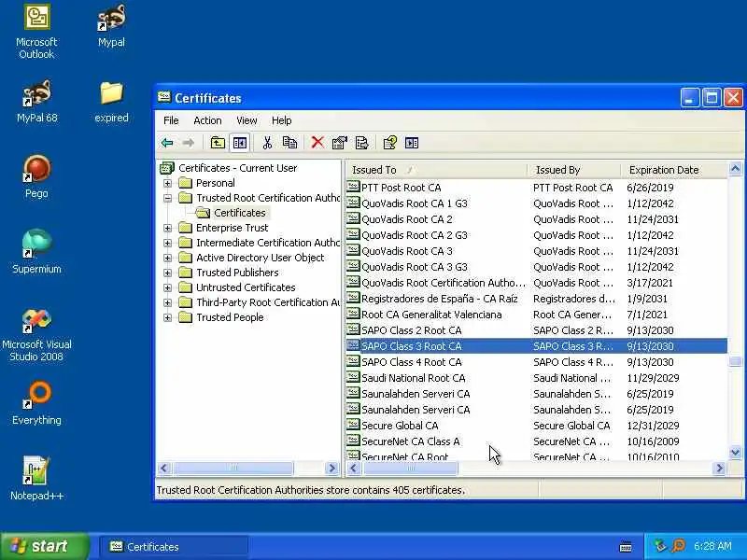This screenshot has width=747, height=560.
Task: Select Microsoft Visual Studio 2008 desktop icon
Action: pos(36,336)
